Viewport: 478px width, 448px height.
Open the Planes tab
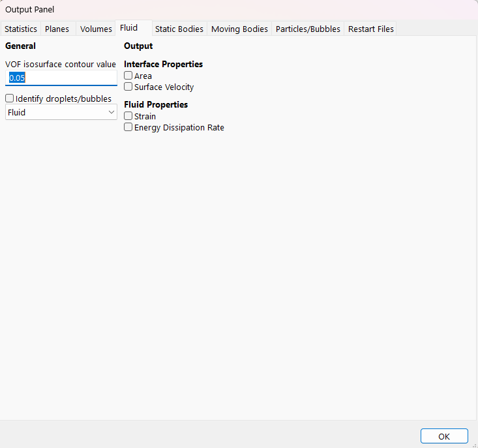(57, 29)
